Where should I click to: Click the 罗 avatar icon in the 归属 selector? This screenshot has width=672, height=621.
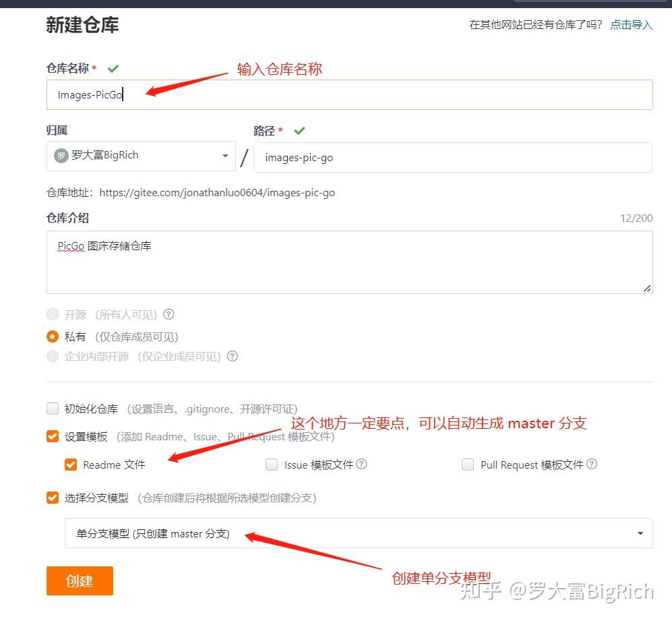coord(61,156)
